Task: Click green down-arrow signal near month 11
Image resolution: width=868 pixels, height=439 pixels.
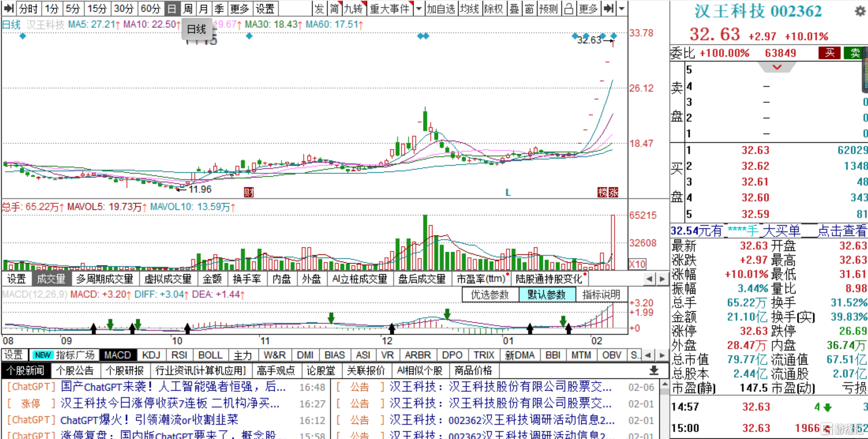Action: pyautogui.click(x=331, y=317)
